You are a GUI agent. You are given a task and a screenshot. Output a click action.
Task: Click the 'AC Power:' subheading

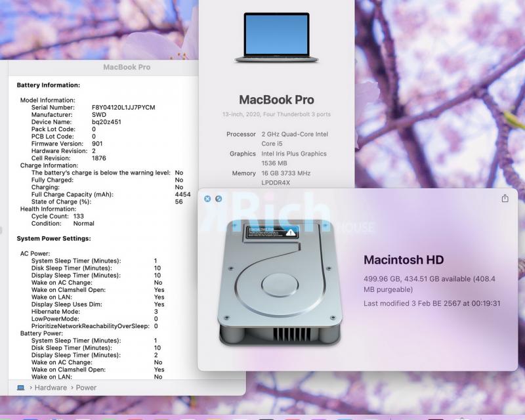[35, 253]
